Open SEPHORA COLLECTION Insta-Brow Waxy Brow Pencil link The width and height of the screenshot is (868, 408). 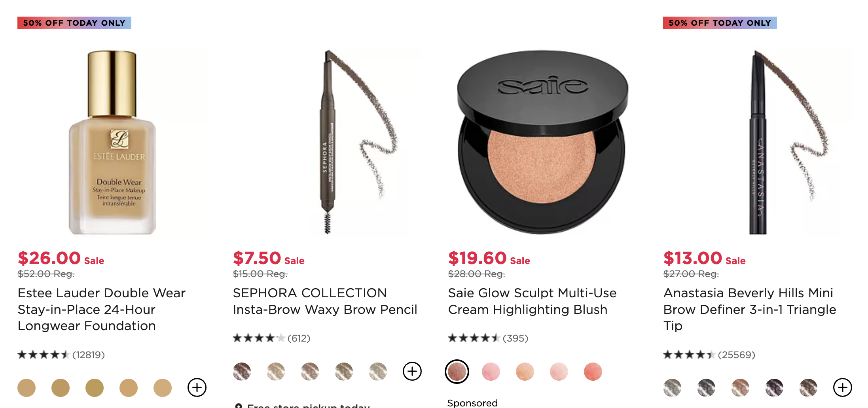(325, 301)
